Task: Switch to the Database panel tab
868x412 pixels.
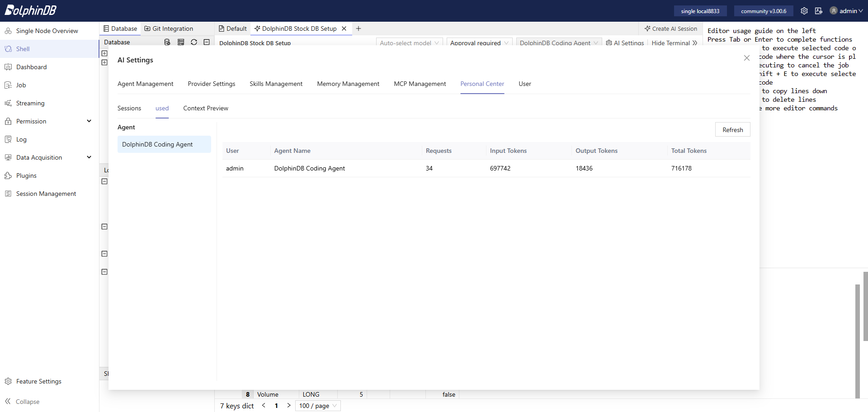Action: pyautogui.click(x=120, y=28)
